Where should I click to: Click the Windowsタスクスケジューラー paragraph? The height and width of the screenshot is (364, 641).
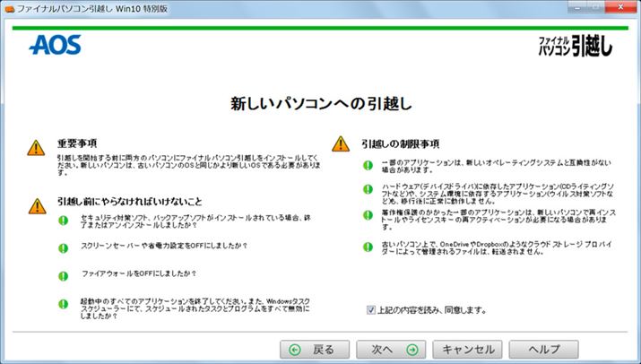(x=195, y=308)
